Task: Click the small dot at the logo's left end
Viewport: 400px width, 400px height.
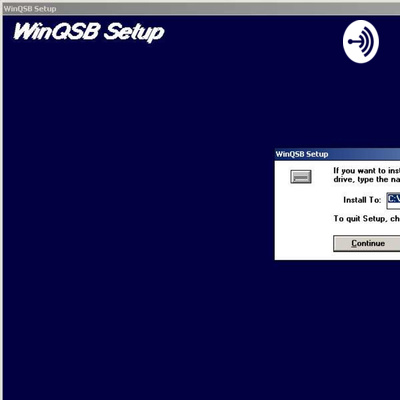Action: [350, 42]
